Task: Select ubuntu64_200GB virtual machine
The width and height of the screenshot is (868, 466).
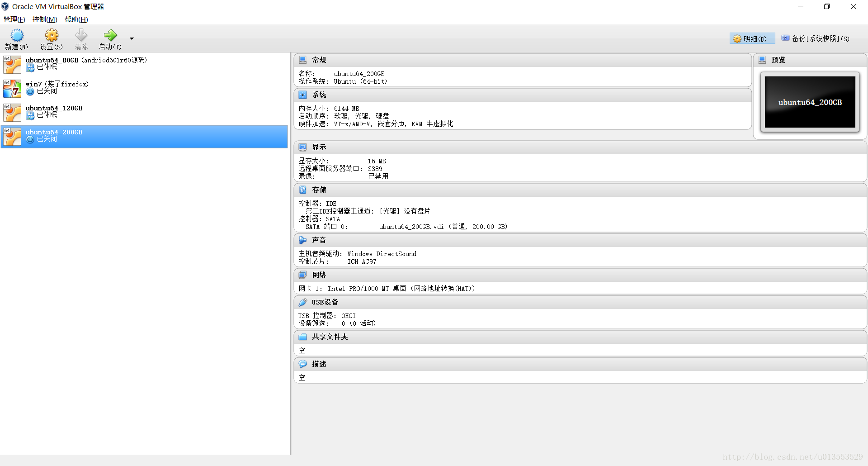Action: pos(144,136)
